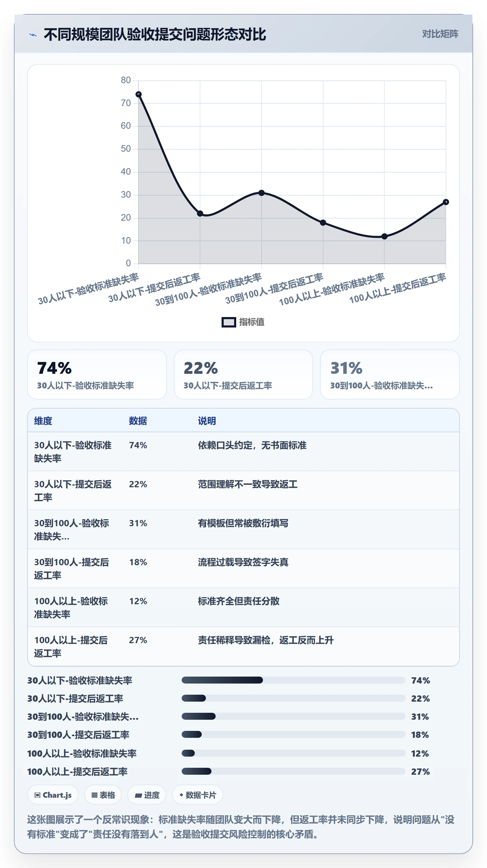Click the progress bar showing 22%
This screenshot has height=868, width=487.
click(294, 698)
